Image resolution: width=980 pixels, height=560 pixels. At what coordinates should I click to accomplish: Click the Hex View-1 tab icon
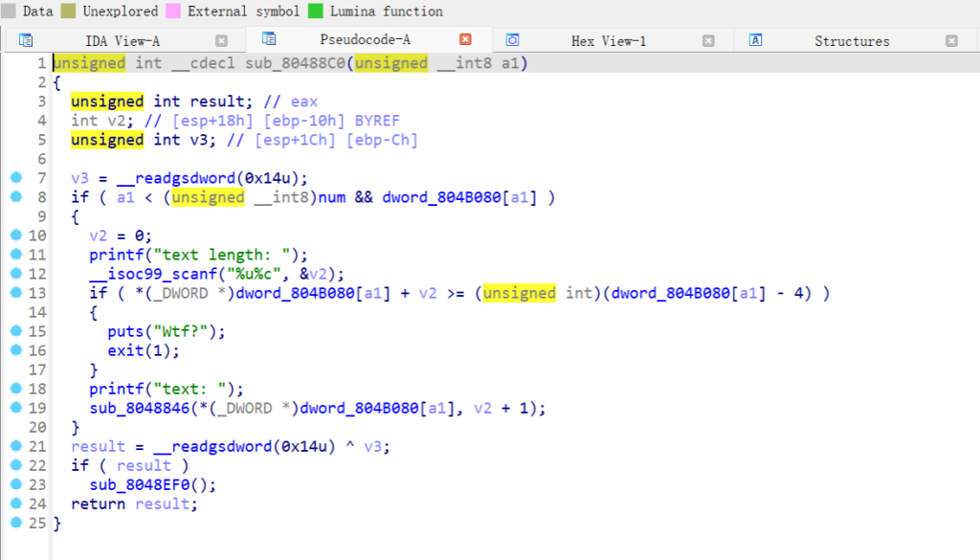pyautogui.click(x=513, y=40)
